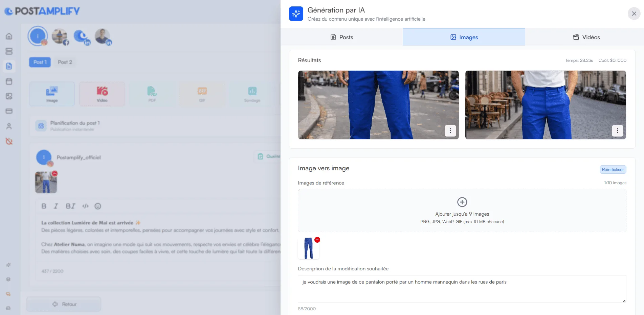
Task: Toggle italic formatting in editor
Action: point(56,206)
